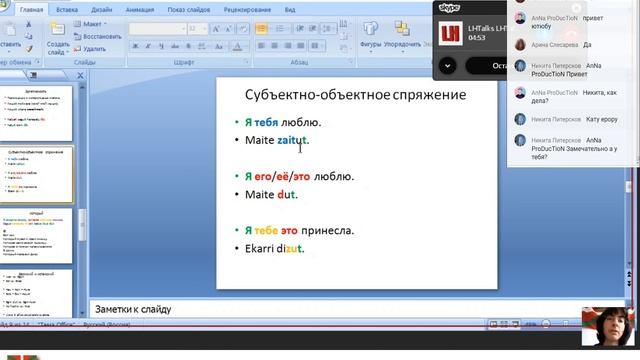Viewport: 640px width, 360px height.
Task: Start slideshow from status bar icon
Action: pyautogui.click(x=516, y=324)
